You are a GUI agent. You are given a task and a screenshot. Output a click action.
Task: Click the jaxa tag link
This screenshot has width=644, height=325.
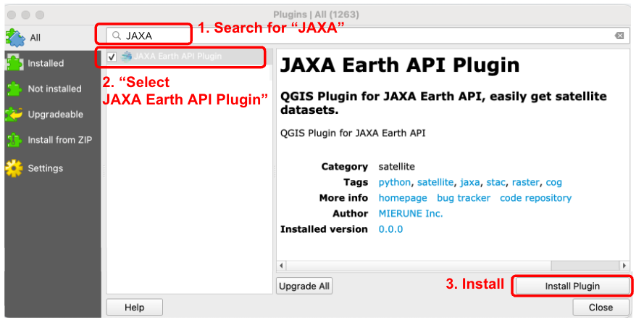point(470,182)
